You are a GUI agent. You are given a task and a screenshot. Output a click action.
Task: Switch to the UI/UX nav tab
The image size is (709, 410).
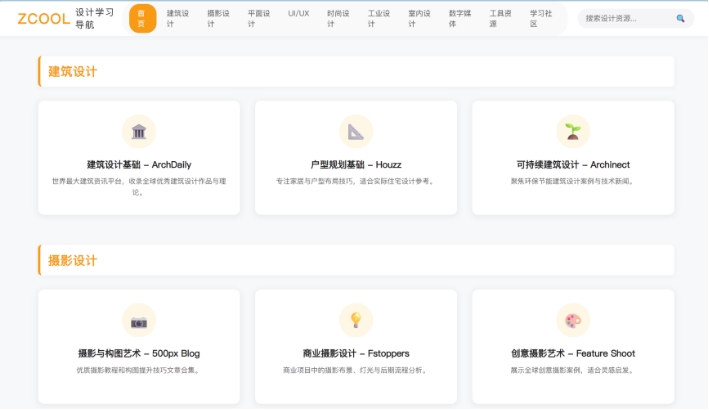point(299,14)
